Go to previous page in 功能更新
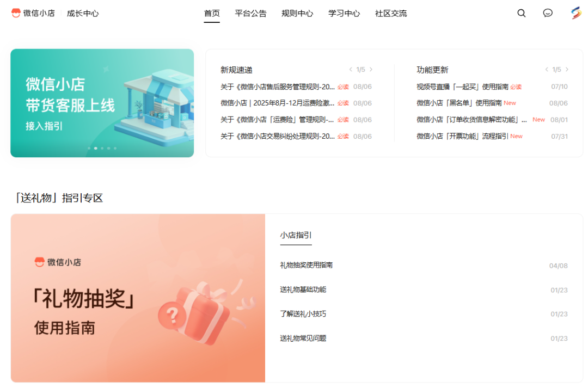This screenshot has width=588, height=388. 547,69
